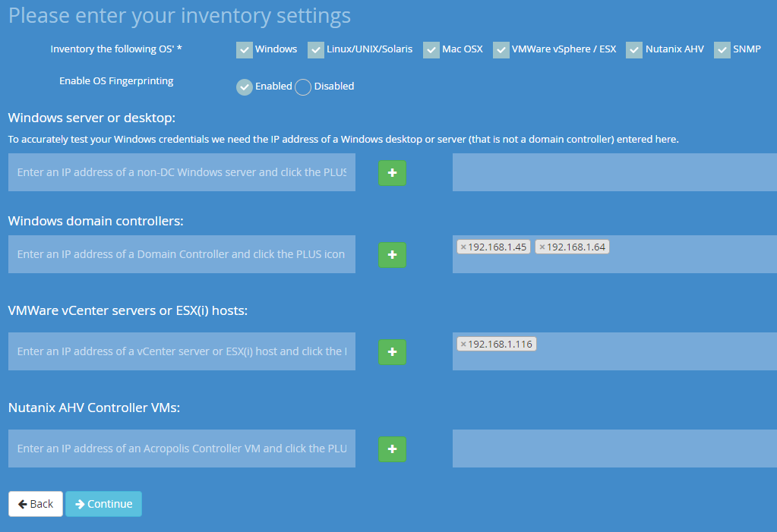Viewport: 777px width, 532px height.
Task: Focus the vCenter or ESX(i) host input
Action: click(x=182, y=351)
